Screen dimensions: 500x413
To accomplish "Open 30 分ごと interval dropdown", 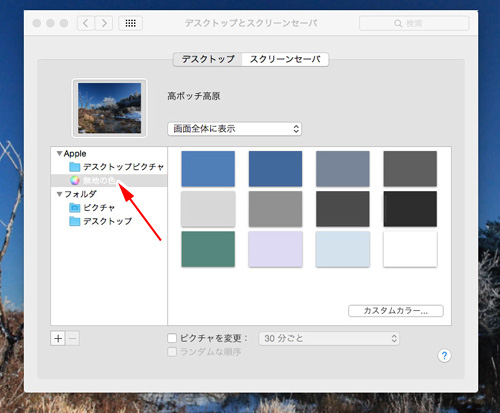I will [329, 339].
